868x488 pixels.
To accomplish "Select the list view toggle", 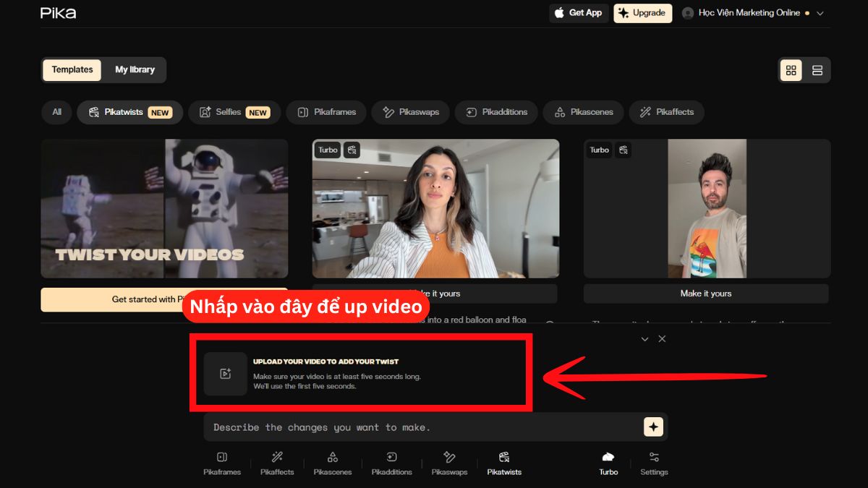I will [817, 70].
